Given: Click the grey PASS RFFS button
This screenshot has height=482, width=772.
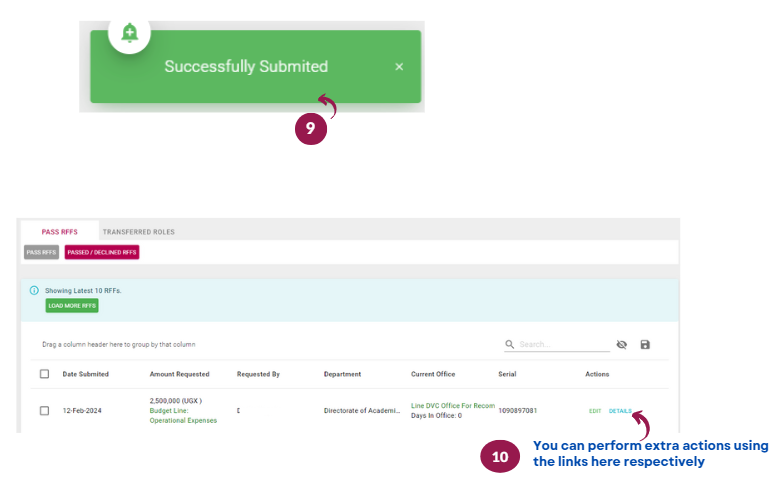Looking at the screenshot, I should tap(41, 252).
